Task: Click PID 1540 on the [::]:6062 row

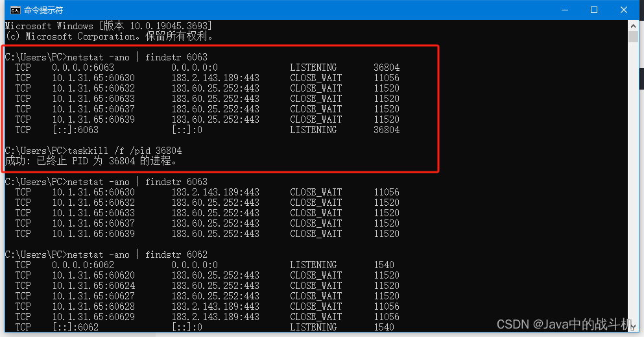Action: pyautogui.click(x=383, y=327)
